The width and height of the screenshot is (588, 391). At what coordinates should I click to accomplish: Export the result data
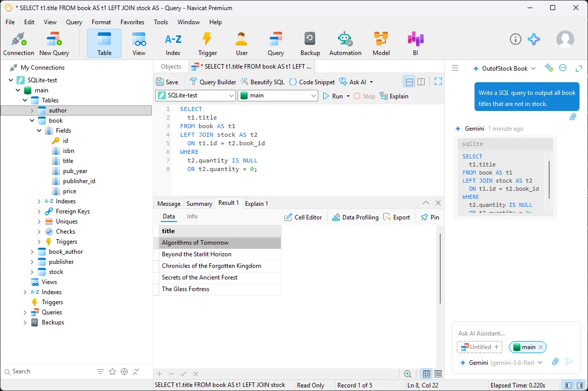click(x=397, y=217)
